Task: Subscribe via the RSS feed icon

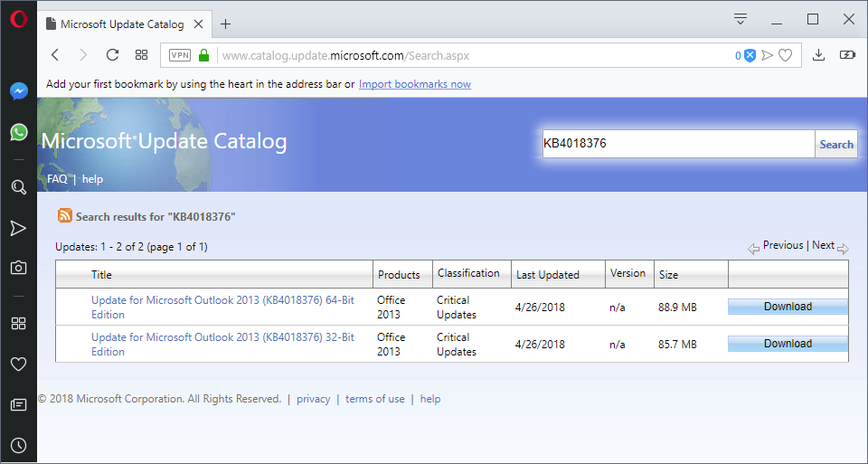Action: (x=65, y=215)
